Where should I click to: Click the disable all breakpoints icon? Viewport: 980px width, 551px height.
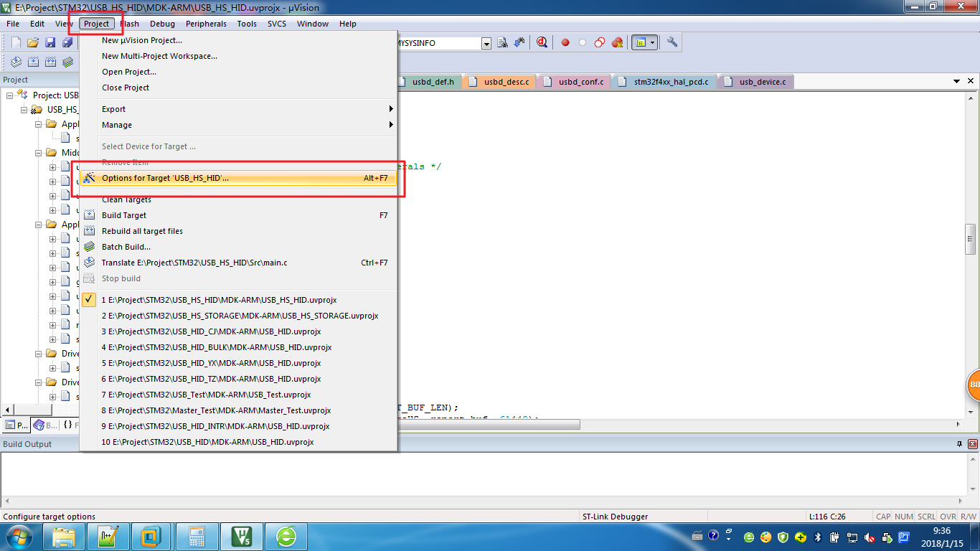click(600, 43)
